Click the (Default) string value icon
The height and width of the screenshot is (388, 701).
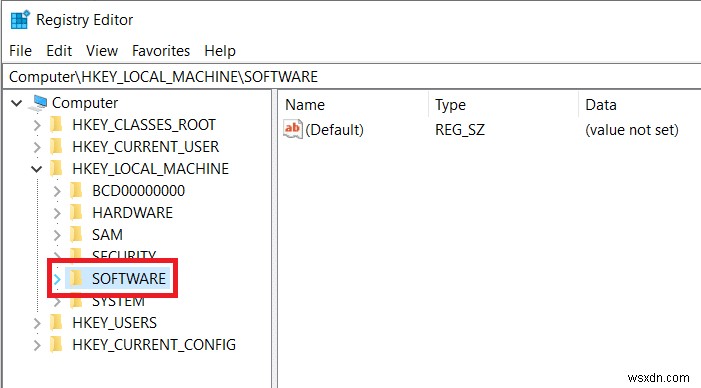pos(293,130)
